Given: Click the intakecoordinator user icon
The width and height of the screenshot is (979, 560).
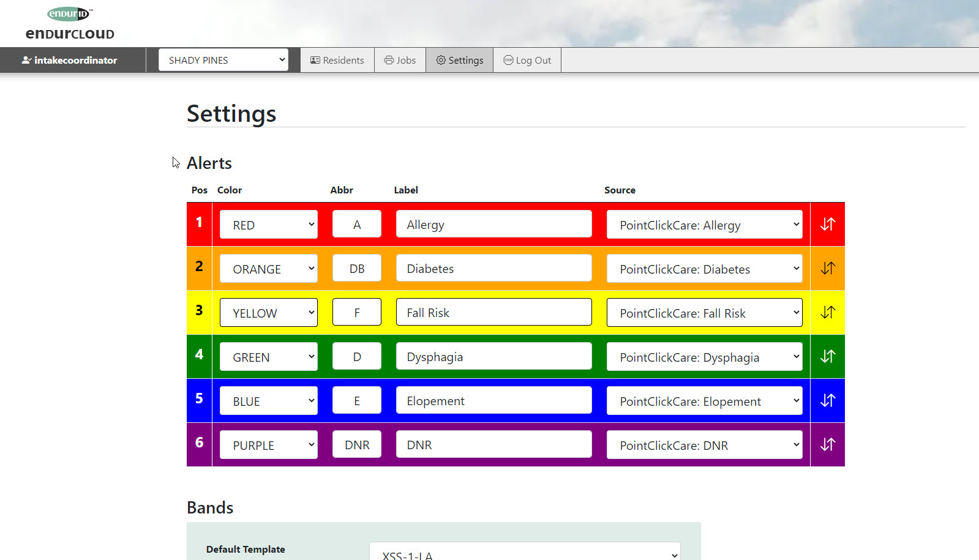Looking at the screenshot, I should coord(26,60).
